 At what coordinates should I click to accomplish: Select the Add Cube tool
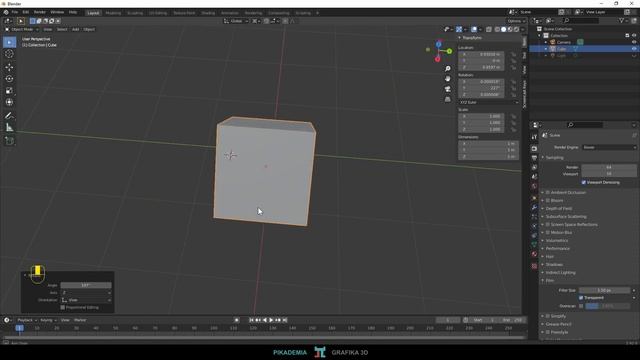tap(9, 141)
